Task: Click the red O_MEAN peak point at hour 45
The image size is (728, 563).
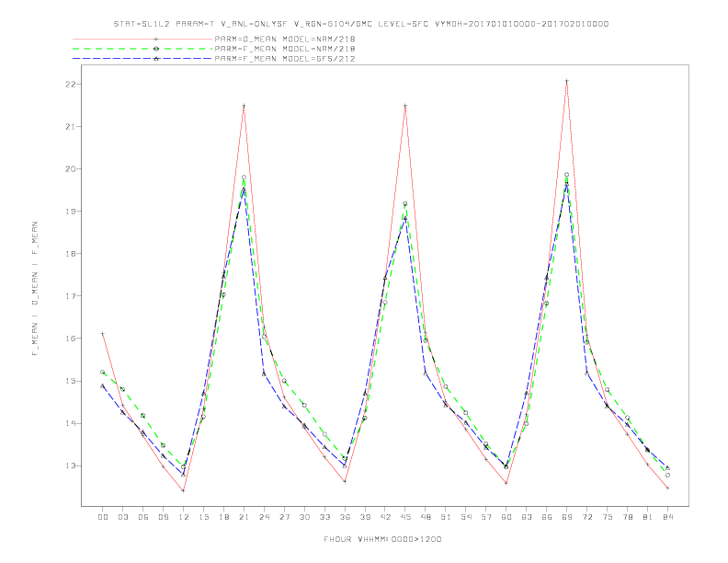Action: [x=405, y=106]
